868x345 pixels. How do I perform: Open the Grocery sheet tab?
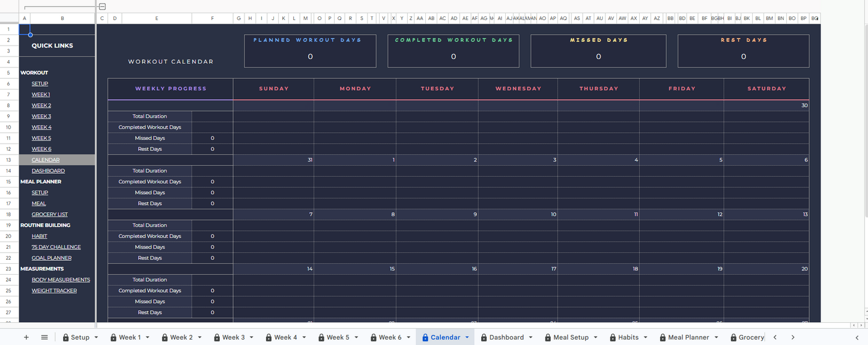tap(747, 337)
